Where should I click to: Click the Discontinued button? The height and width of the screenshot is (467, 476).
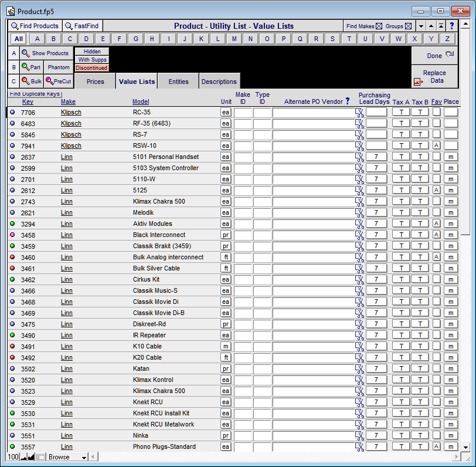[92, 67]
